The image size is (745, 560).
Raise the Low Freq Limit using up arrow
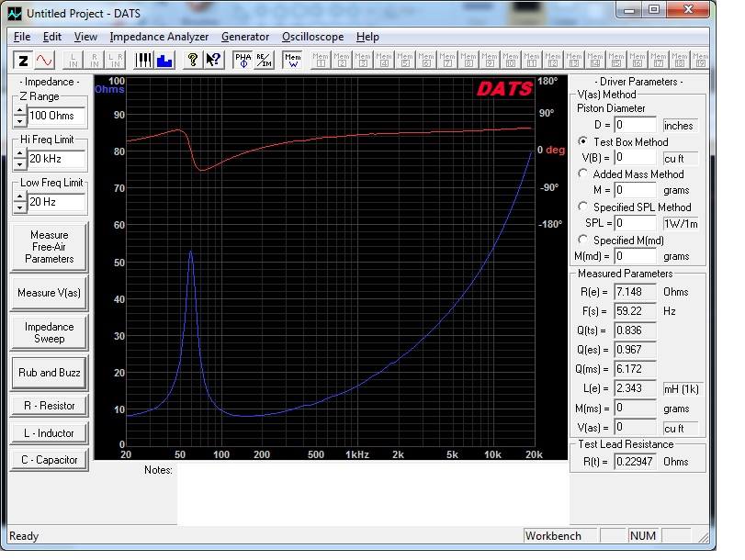coord(19,197)
